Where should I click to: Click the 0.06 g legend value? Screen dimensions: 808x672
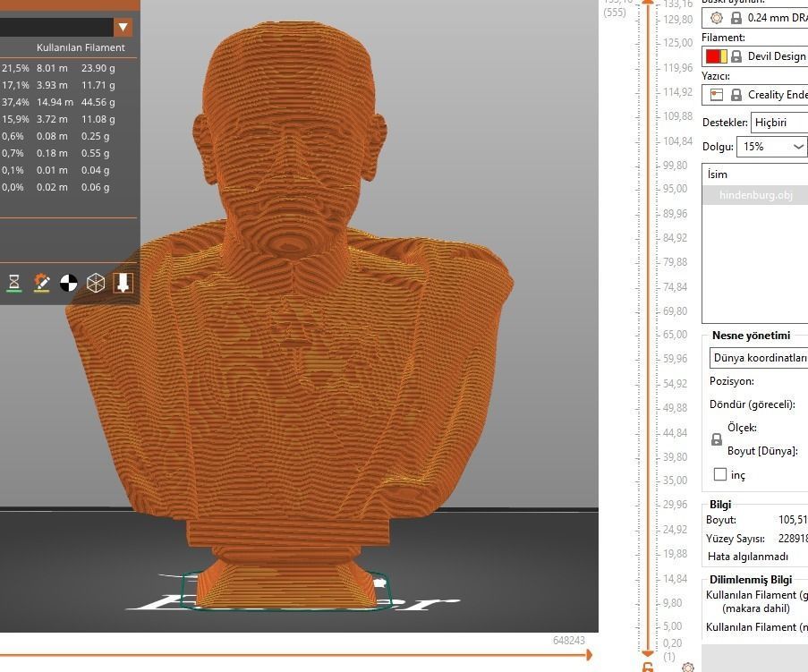[96, 187]
